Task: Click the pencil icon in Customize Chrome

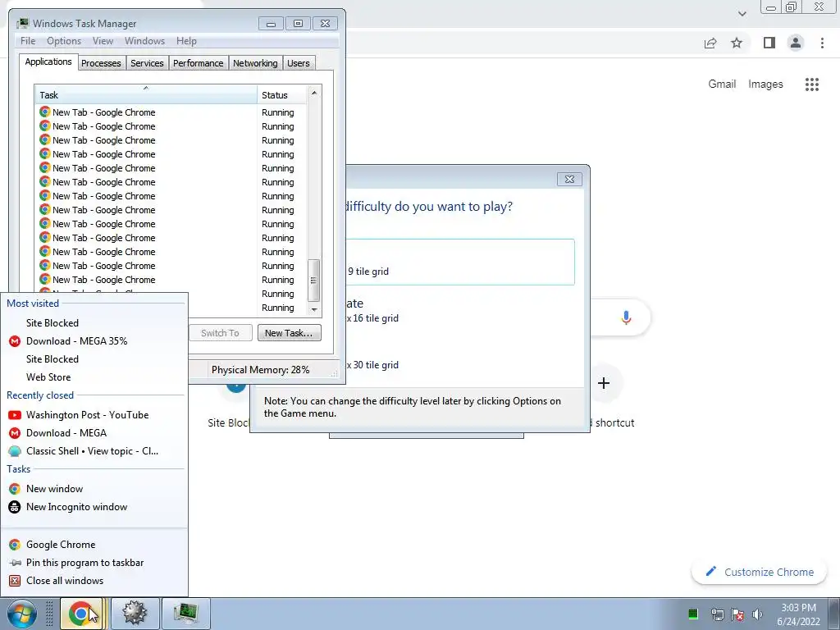Action: [711, 572]
